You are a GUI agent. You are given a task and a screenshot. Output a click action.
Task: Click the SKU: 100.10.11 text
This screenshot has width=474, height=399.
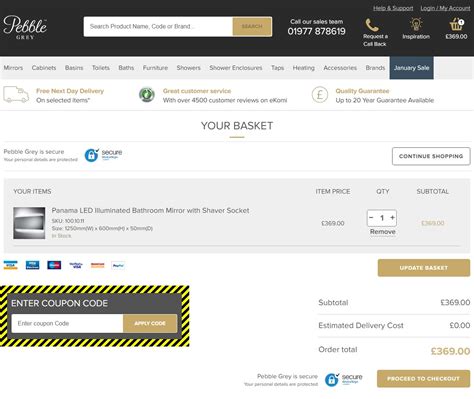68,221
